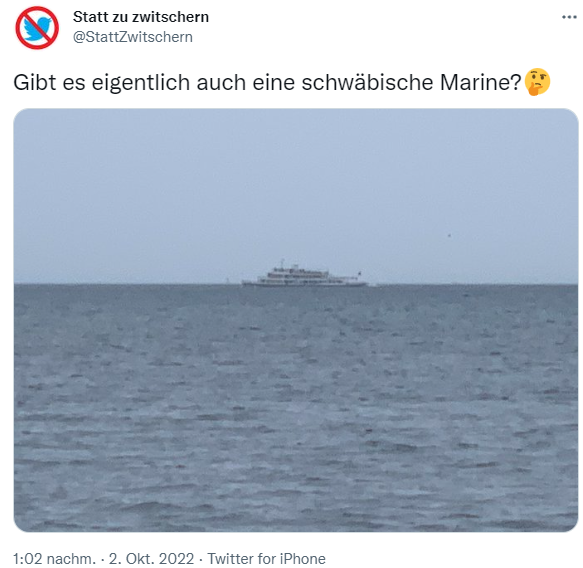Click the word Gibt starting the tweet
Screen dimensions: 583x568
(x=35, y=82)
